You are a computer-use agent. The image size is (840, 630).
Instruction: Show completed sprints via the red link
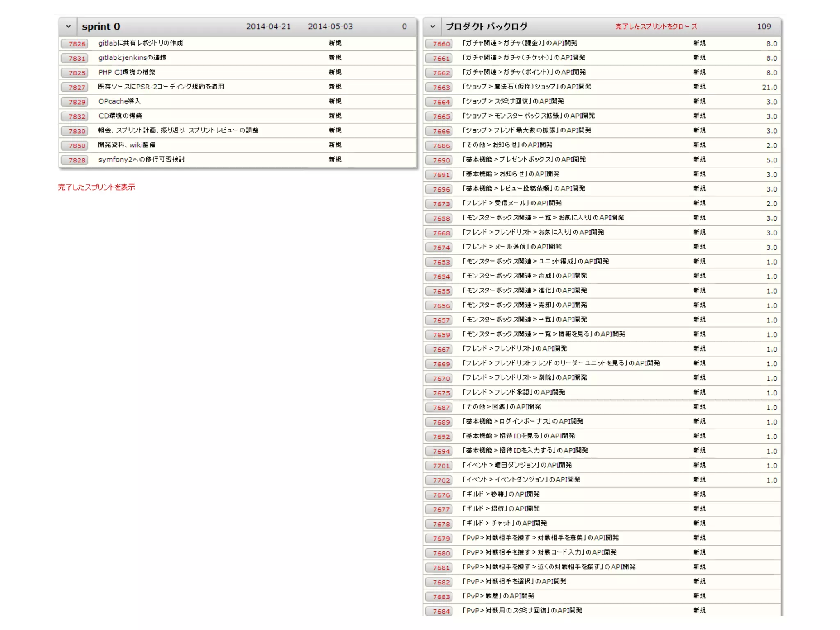click(96, 187)
